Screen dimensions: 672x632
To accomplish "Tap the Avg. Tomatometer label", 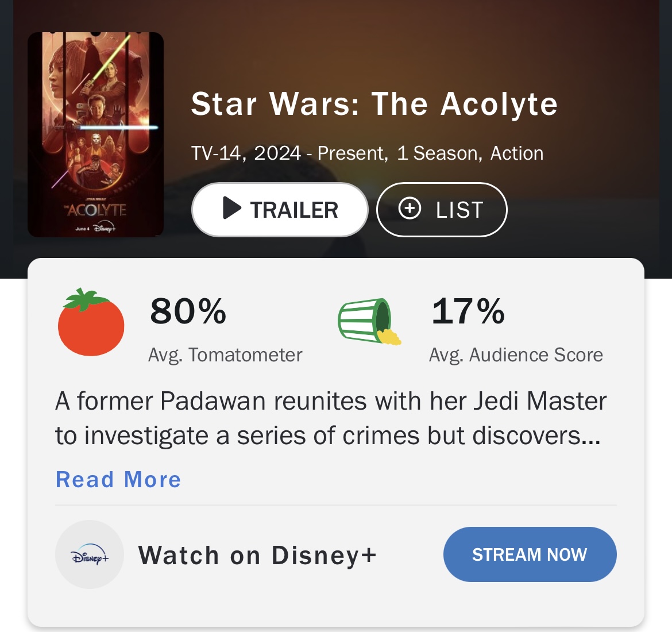I will click(225, 355).
